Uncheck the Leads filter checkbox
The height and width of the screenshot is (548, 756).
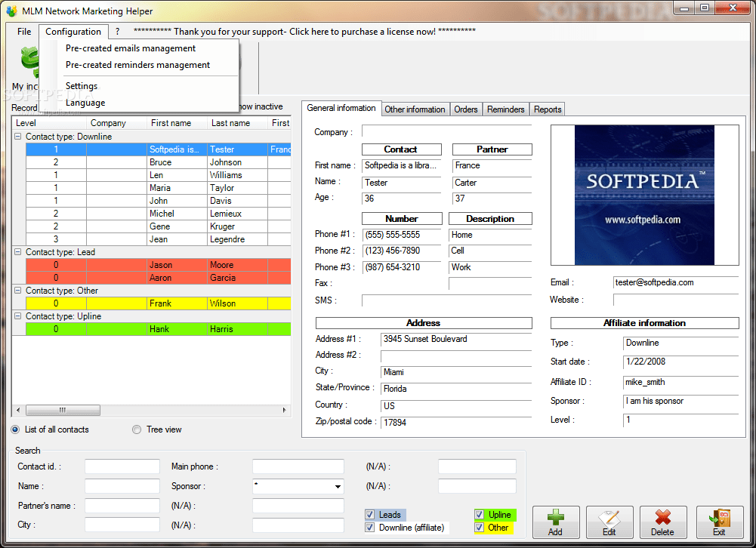371,514
